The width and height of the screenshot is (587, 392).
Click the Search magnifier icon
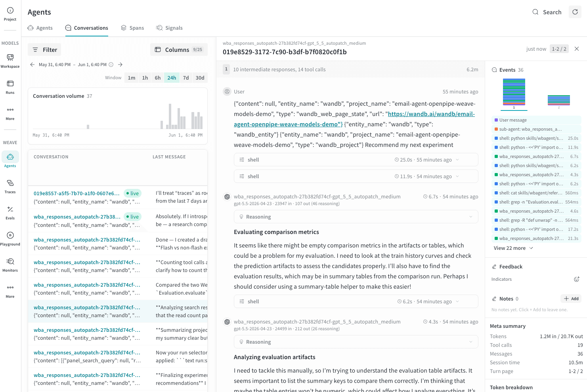click(x=535, y=12)
